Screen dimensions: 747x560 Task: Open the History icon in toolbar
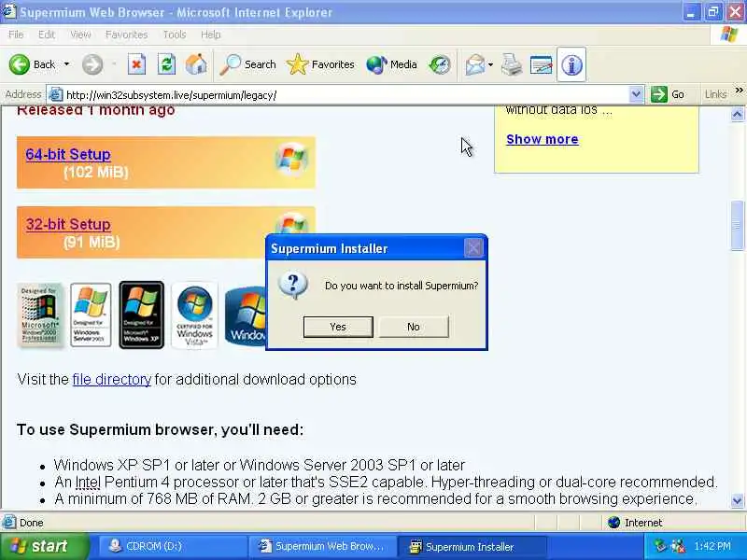(x=439, y=64)
